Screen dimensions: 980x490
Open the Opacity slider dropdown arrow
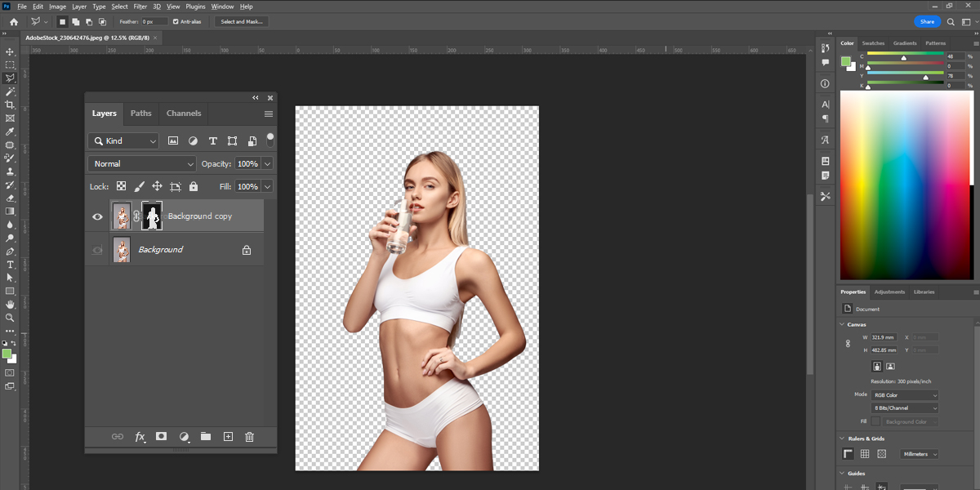click(x=267, y=163)
